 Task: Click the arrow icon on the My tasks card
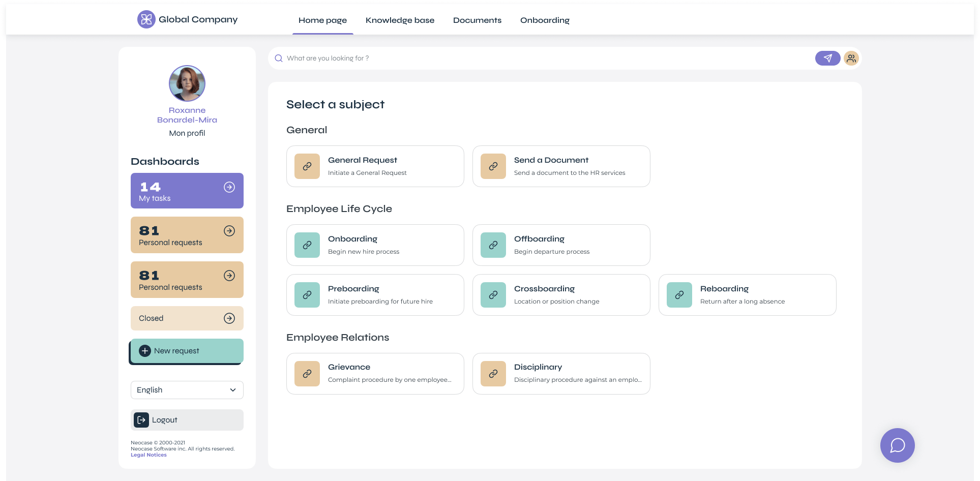pos(229,187)
